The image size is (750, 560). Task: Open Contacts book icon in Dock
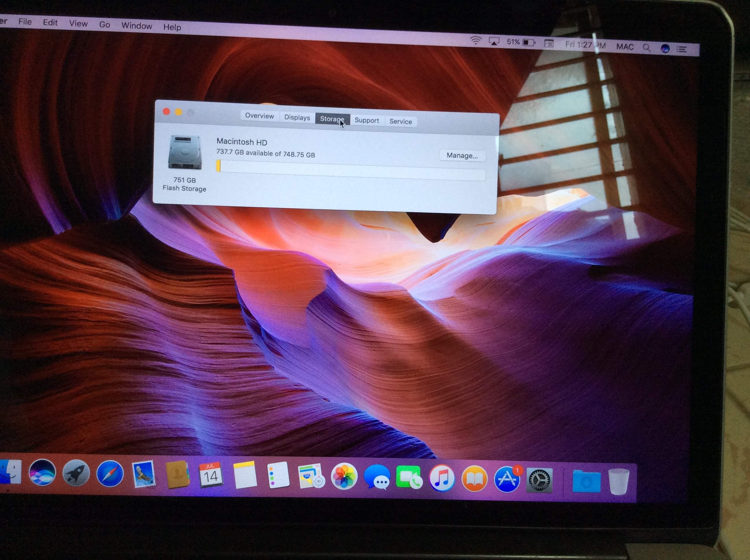(177, 474)
